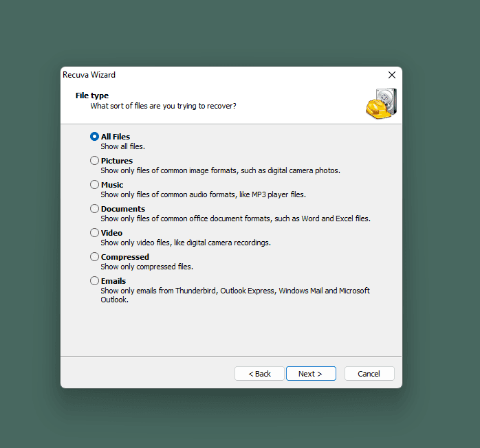Click the text mentioning digital camera photos

point(221,170)
